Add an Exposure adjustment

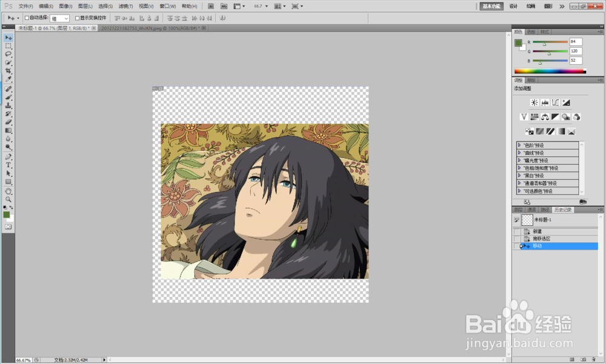566,102
